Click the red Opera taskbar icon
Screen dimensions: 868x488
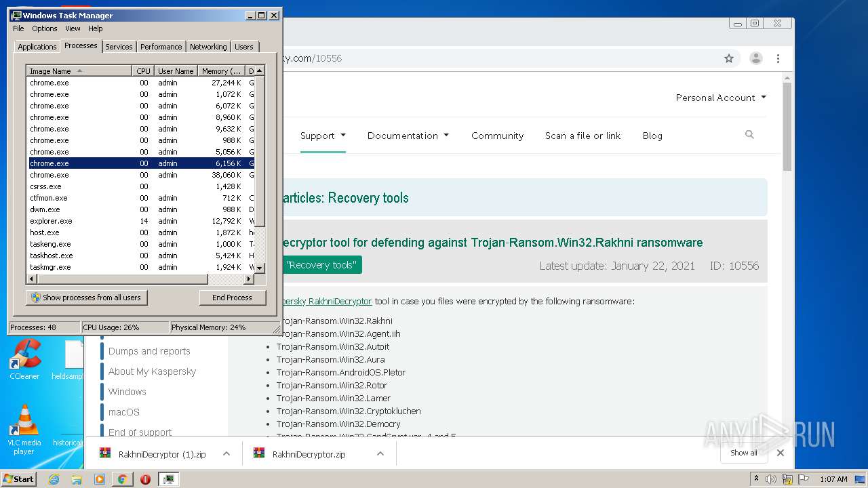click(x=145, y=479)
